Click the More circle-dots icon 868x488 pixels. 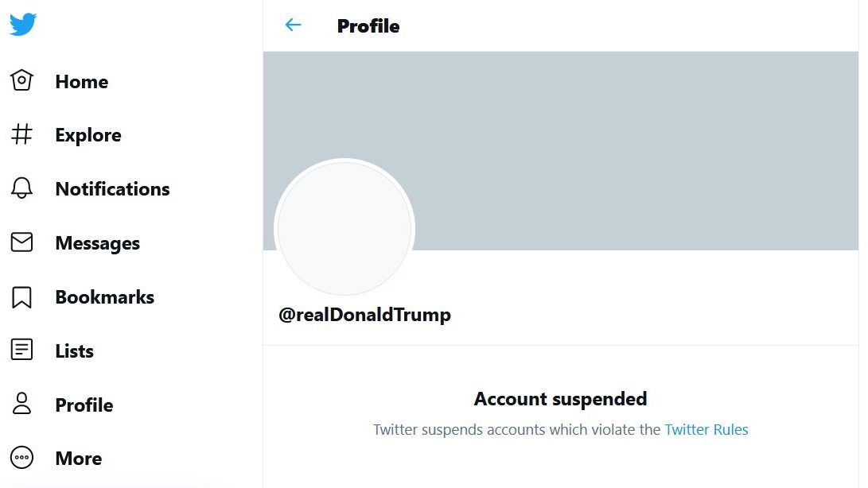pos(22,458)
